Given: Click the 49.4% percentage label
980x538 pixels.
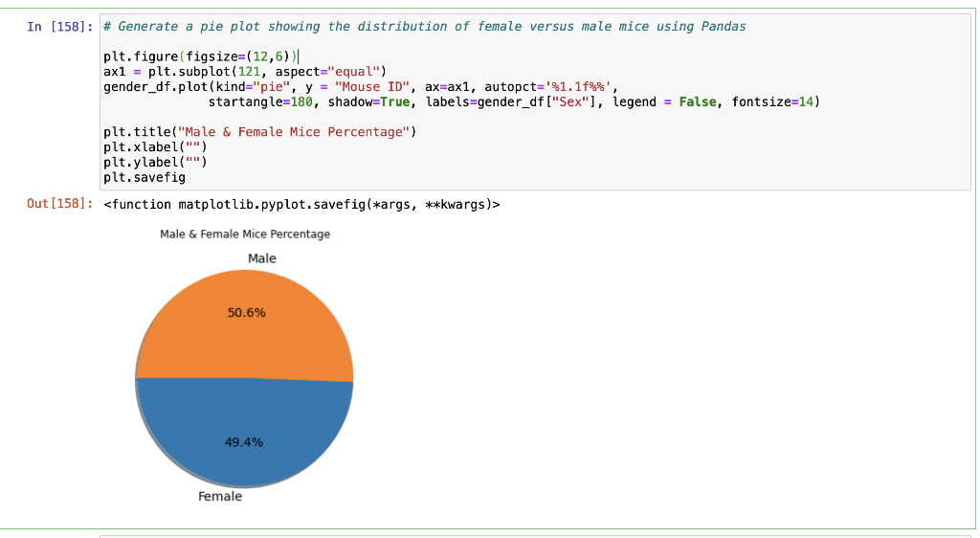Looking at the screenshot, I should (x=244, y=442).
